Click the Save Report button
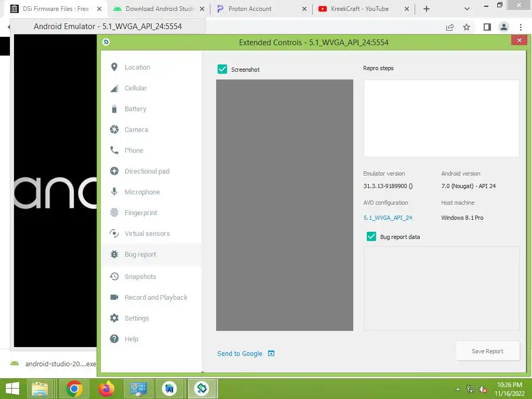Viewport: 532px width, 399px height. pos(487,351)
